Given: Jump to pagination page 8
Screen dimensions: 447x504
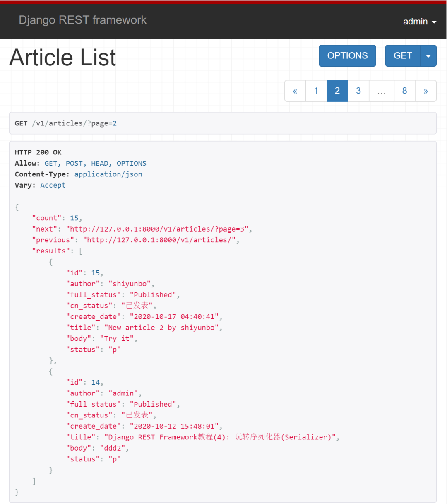Looking at the screenshot, I should (404, 91).
